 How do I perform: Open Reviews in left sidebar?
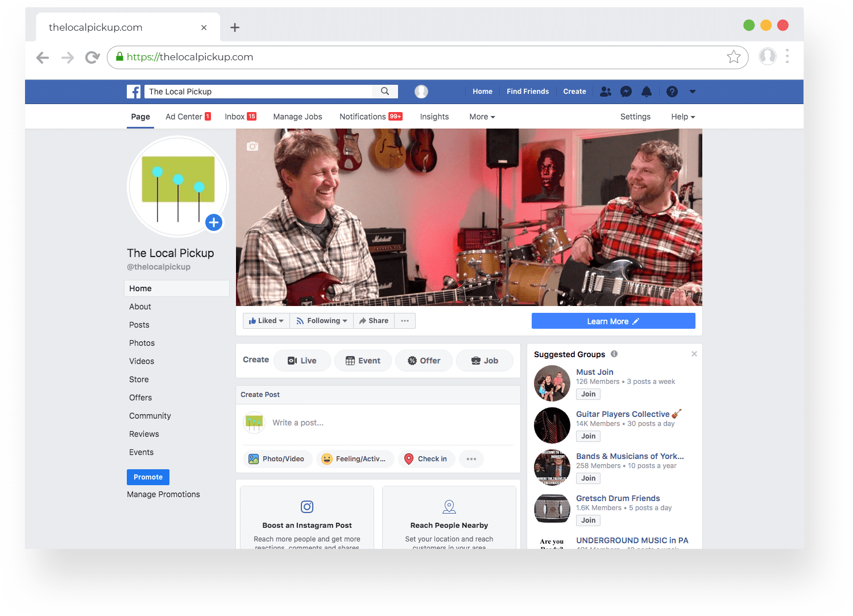[x=144, y=434]
